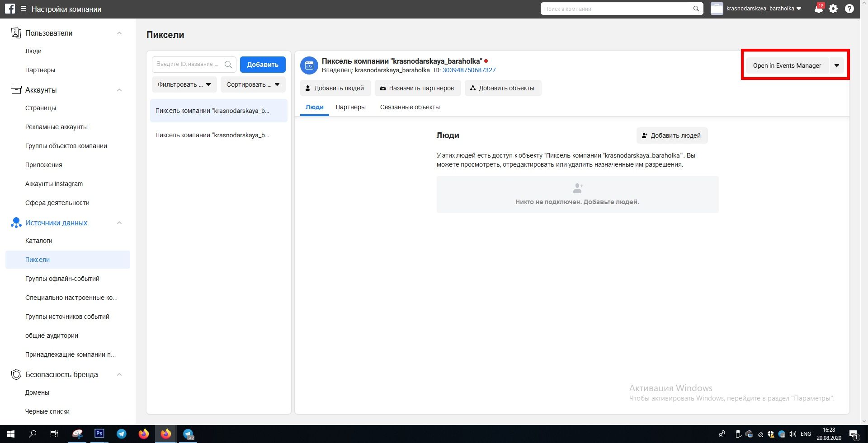
Task: Click pixel ID link 303948750687327
Action: pos(469,70)
